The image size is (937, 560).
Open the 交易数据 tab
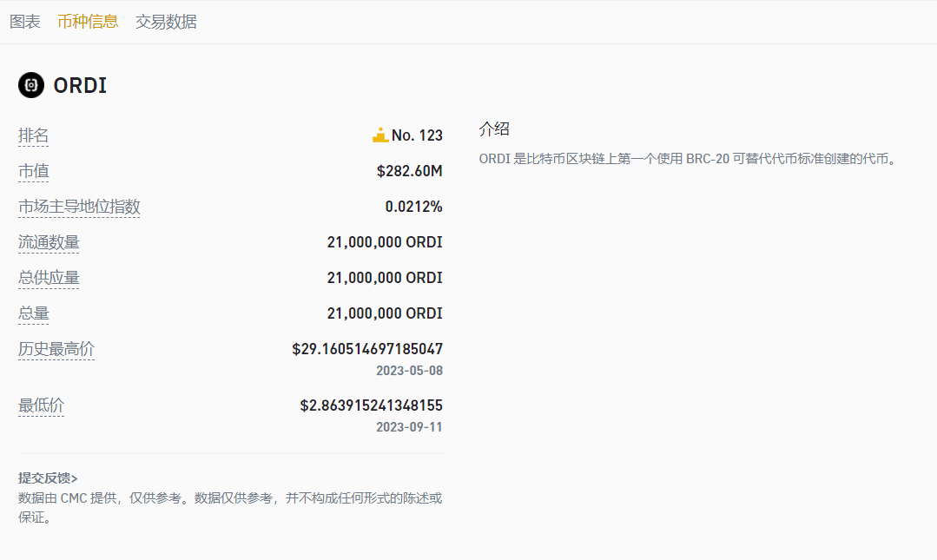pos(166,22)
